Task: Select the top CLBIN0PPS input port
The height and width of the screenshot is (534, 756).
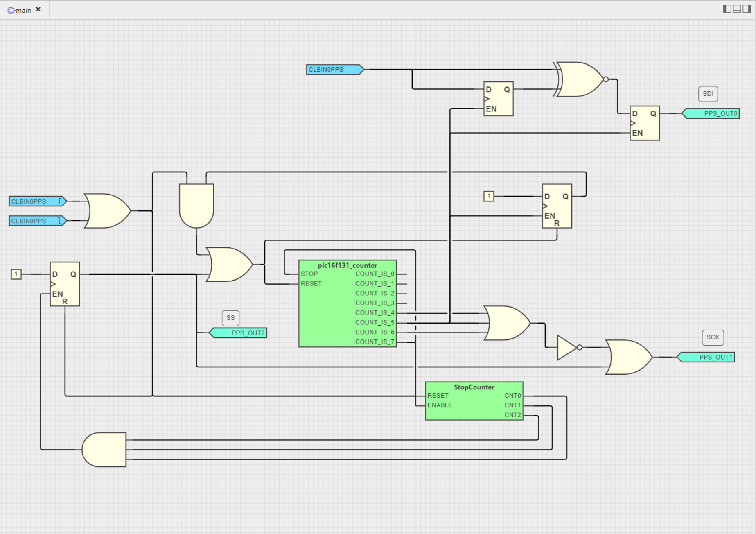Action: click(x=335, y=70)
